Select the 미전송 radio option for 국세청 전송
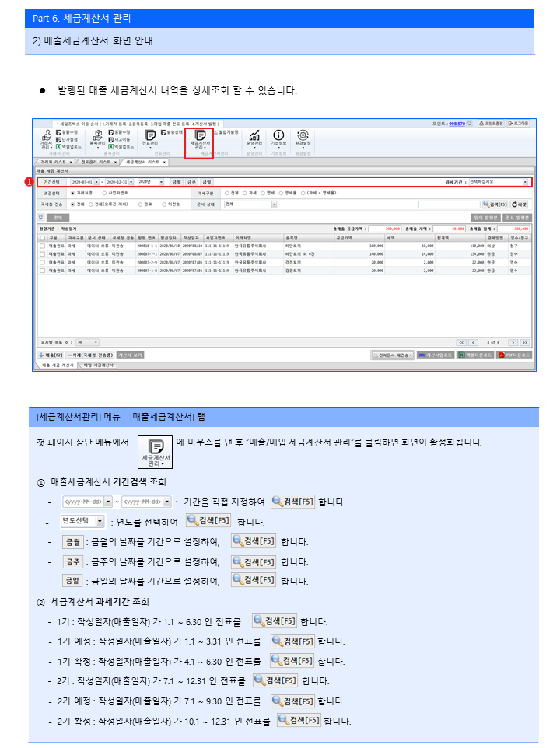The height and width of the screenshot is (748, 560). pyautogui.click(x=164, y=204)
